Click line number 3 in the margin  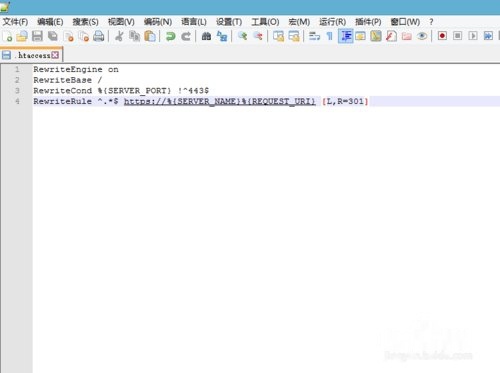[x=17, y=91]
